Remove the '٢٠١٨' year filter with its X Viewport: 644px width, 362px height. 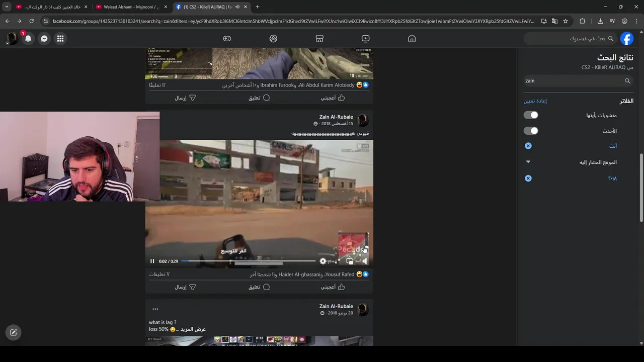528,178
